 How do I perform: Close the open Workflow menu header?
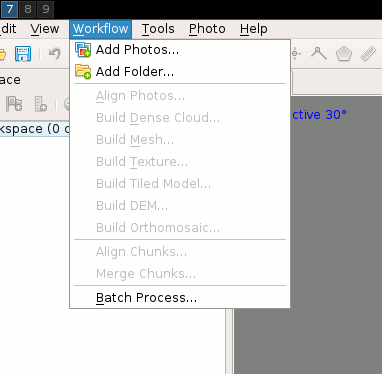(101, 29)
